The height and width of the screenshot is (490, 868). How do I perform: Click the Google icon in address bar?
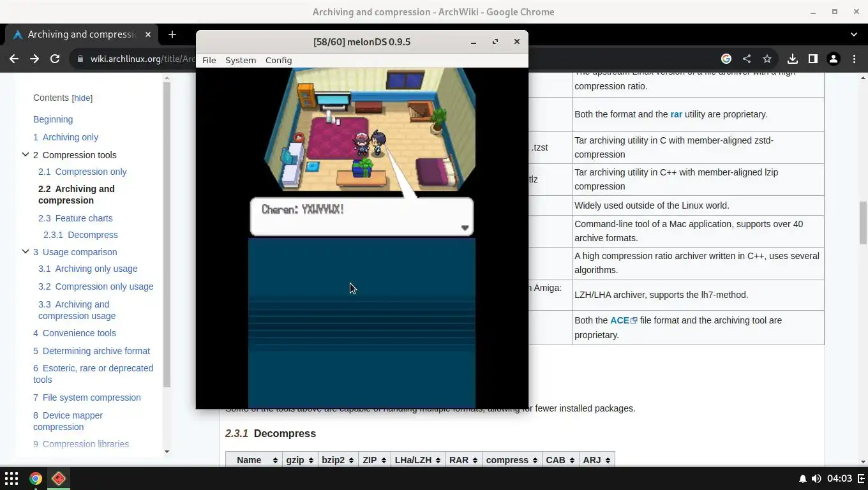point(726,59)
